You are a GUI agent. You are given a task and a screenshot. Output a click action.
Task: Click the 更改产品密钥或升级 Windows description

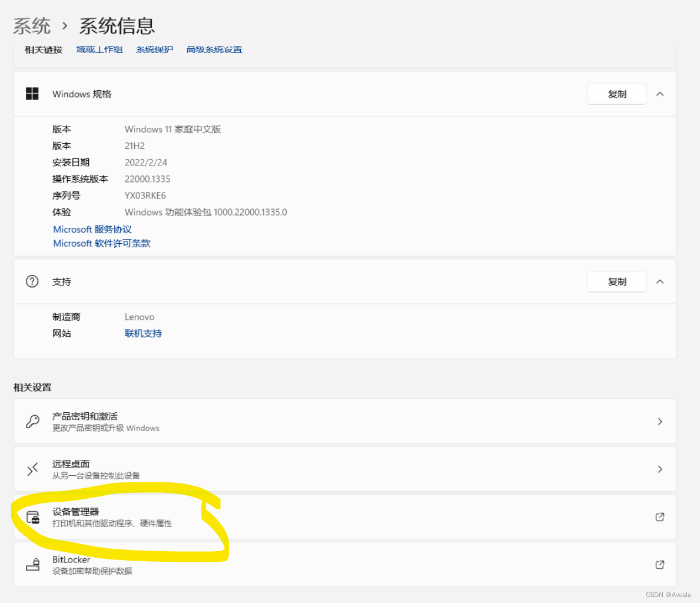106,428
